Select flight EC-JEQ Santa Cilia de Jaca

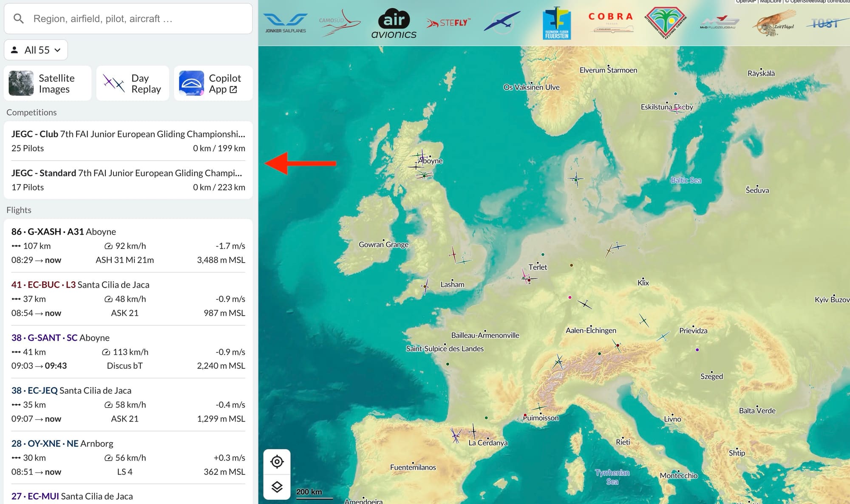(x=128, y=405)
